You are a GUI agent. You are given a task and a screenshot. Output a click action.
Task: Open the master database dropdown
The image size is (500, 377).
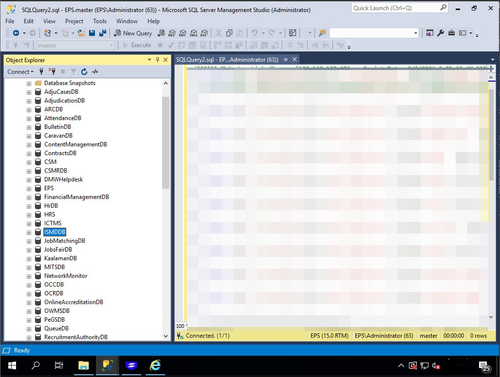(111, 45)
